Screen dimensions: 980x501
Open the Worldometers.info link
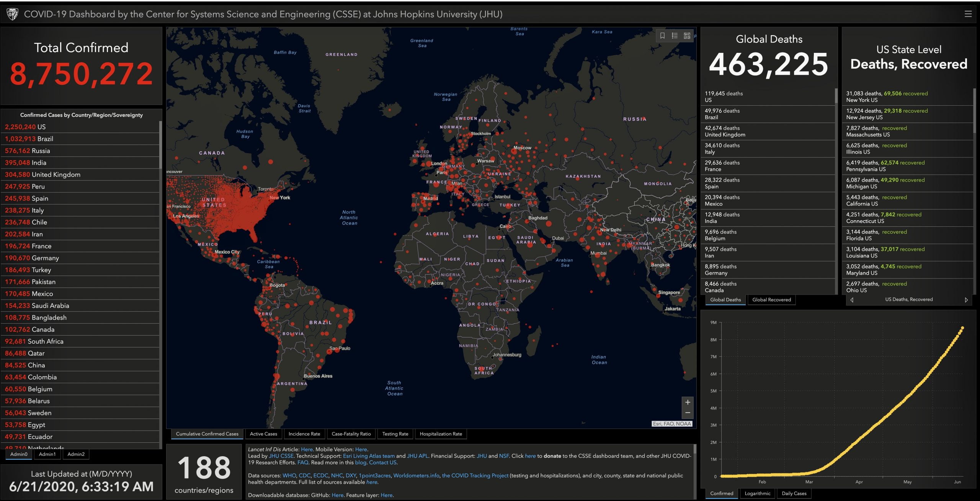[416, 475]
